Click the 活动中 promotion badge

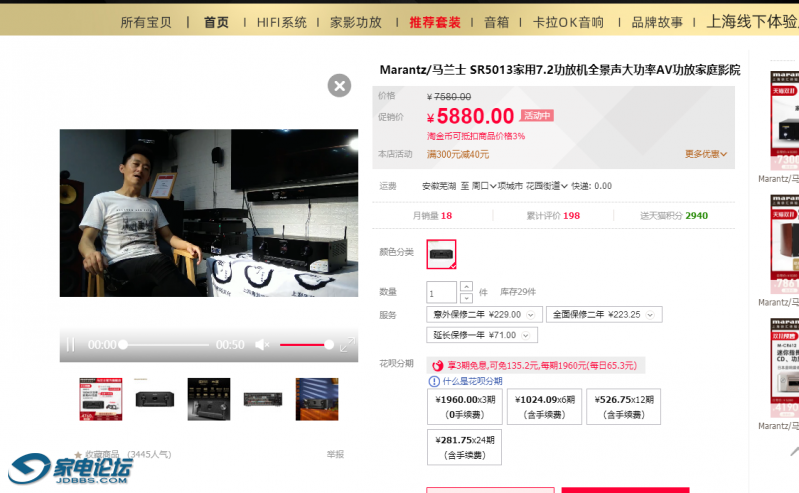point(537,115)
